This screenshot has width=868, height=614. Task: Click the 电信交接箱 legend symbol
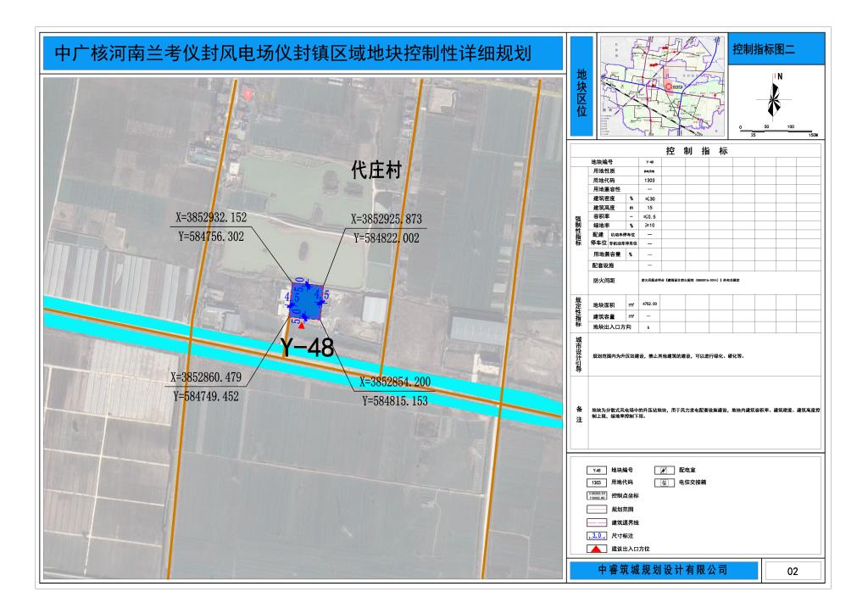pyautogui.click(x=665, y=483)
